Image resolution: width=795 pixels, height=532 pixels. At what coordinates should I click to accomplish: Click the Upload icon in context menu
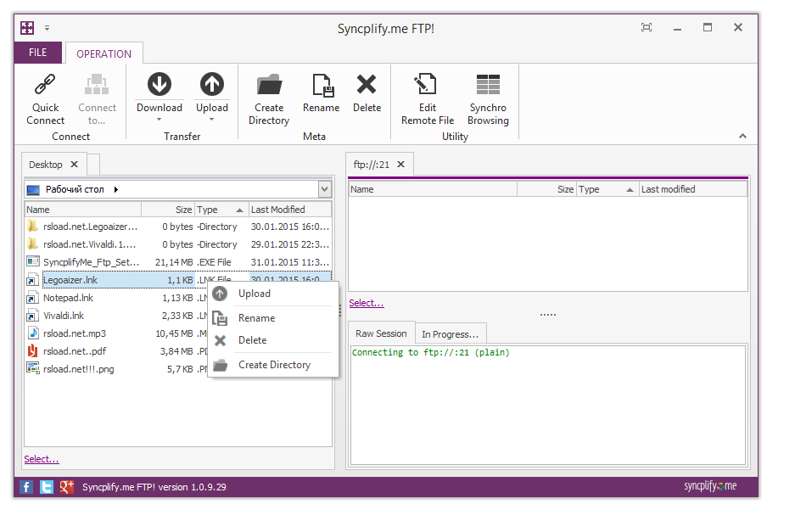tap(220, 294)
